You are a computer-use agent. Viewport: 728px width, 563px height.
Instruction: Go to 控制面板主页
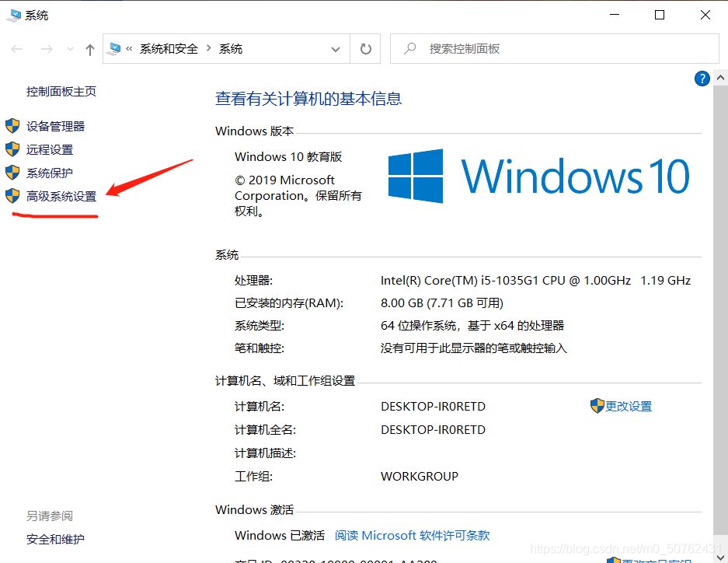61,92
